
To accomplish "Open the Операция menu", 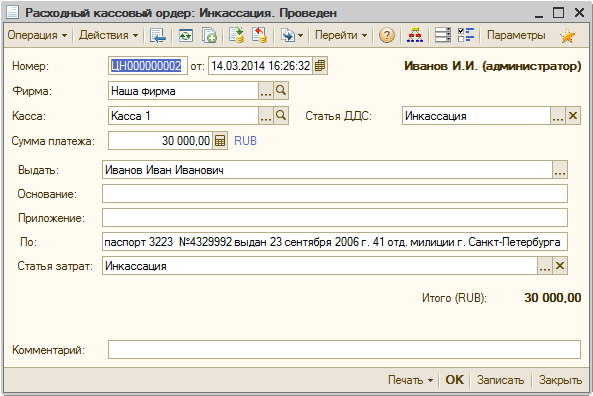I will [37, 35].
